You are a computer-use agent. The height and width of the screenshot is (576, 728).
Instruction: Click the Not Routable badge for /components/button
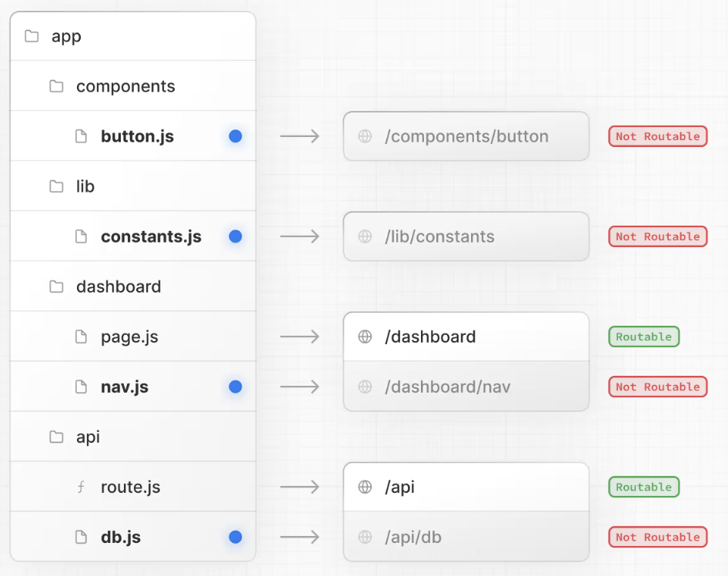657,136
